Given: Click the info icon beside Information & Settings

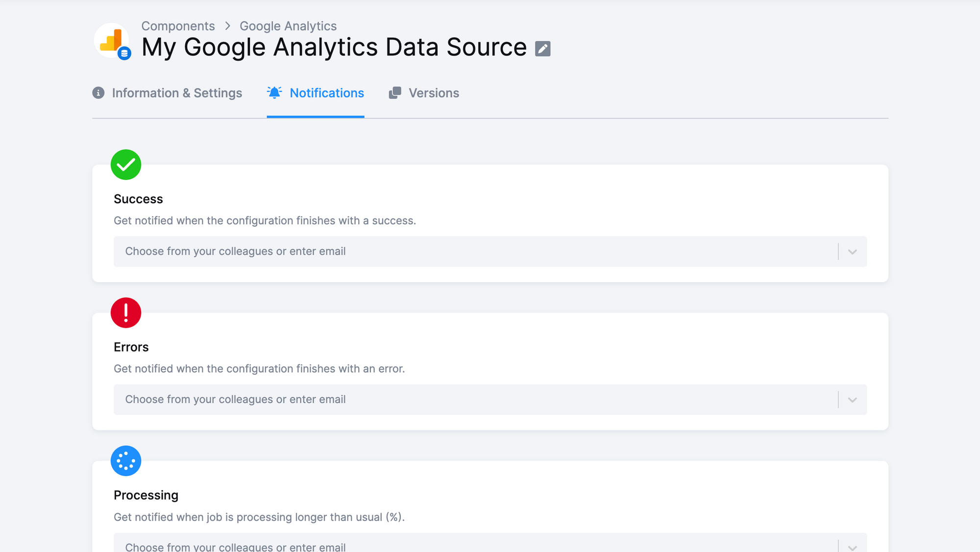Looking at the screenshot, I should [98, 93].
